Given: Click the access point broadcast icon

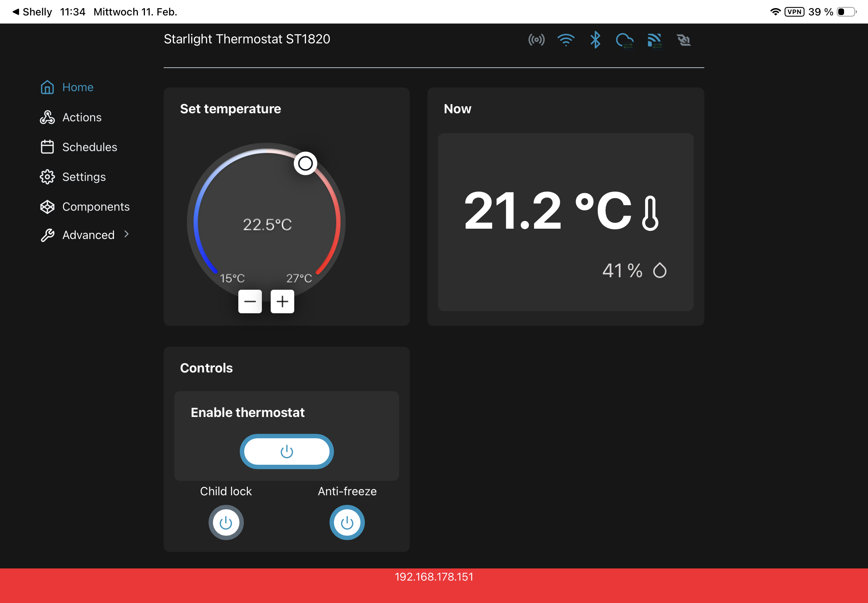Looking at the screenshot, I should (536, 40).
